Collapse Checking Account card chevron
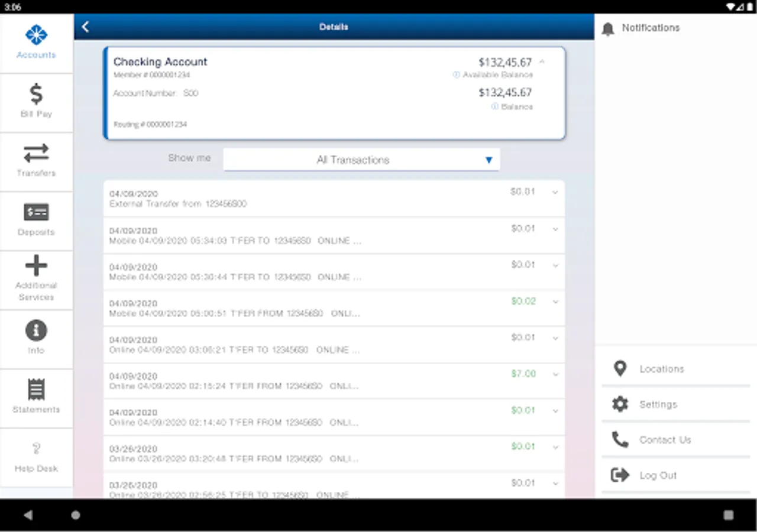Screen dimensions: 757x532 click(542, 61)
